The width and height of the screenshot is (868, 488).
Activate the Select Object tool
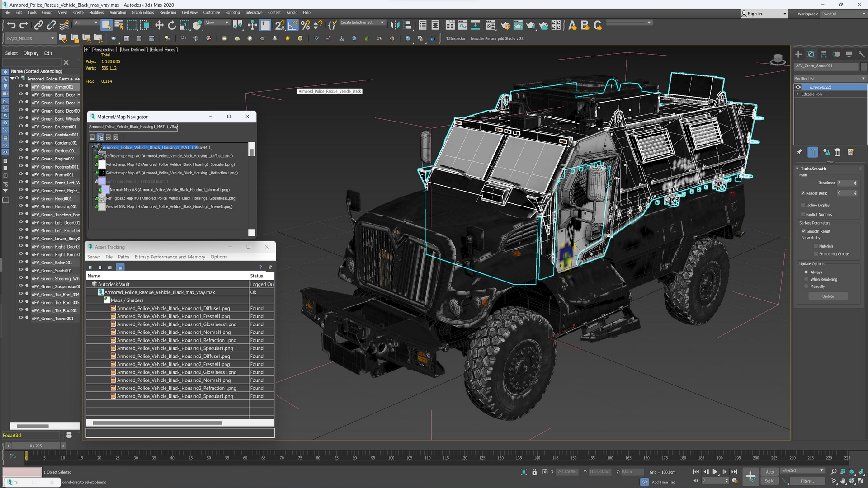(x=106, y=25)
